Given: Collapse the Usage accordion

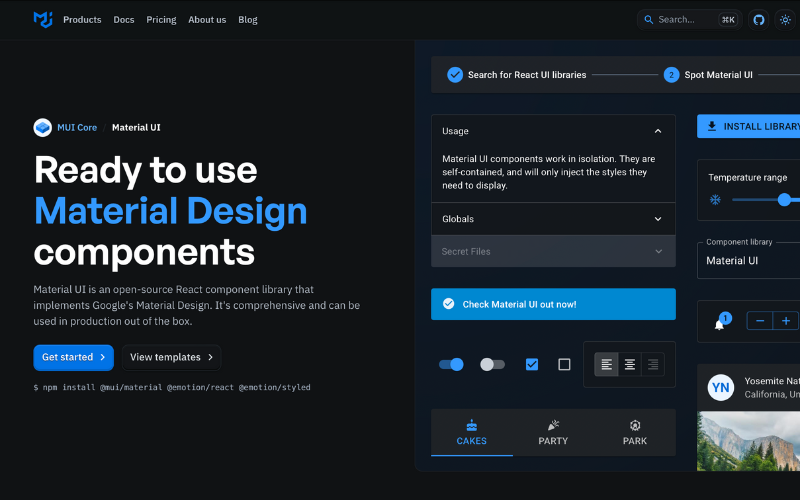Looking at the screenshot, I should coord(554,131).
